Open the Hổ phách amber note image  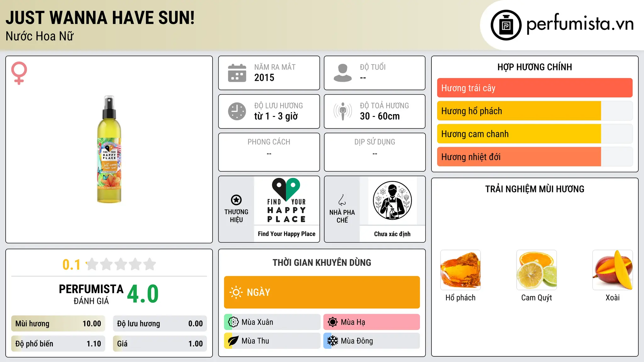pos(460,270)
